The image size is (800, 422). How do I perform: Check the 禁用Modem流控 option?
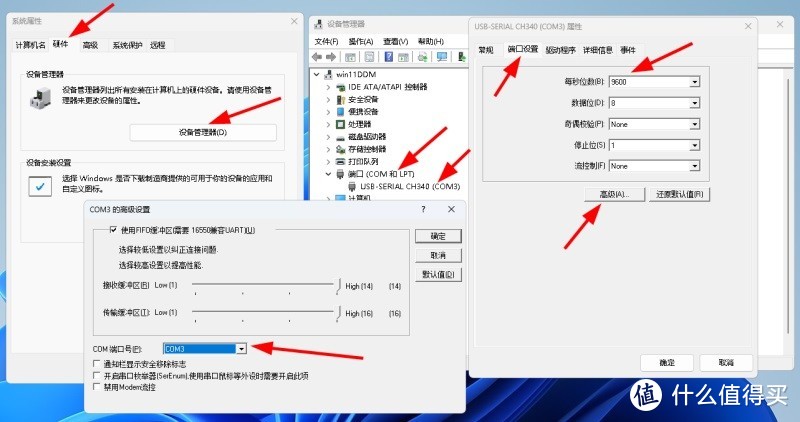tap(96, 387)
